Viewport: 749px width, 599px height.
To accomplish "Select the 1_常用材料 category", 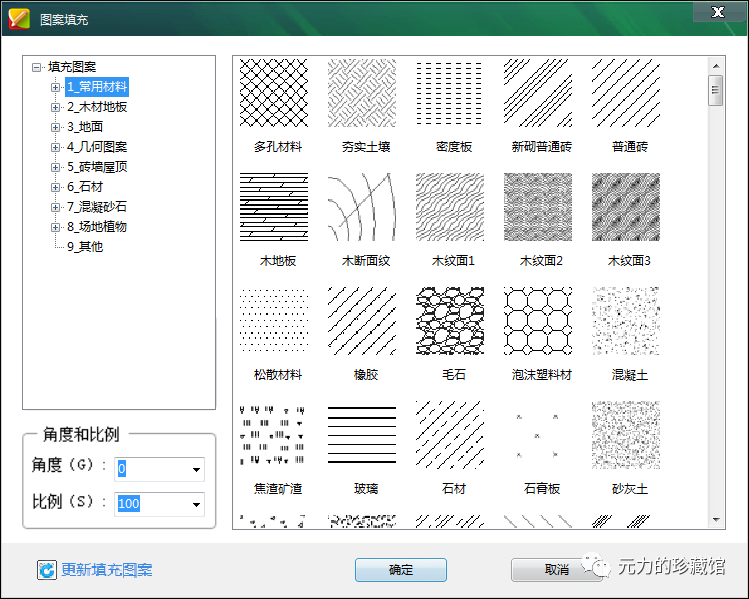I will click(x=97, y=87).
